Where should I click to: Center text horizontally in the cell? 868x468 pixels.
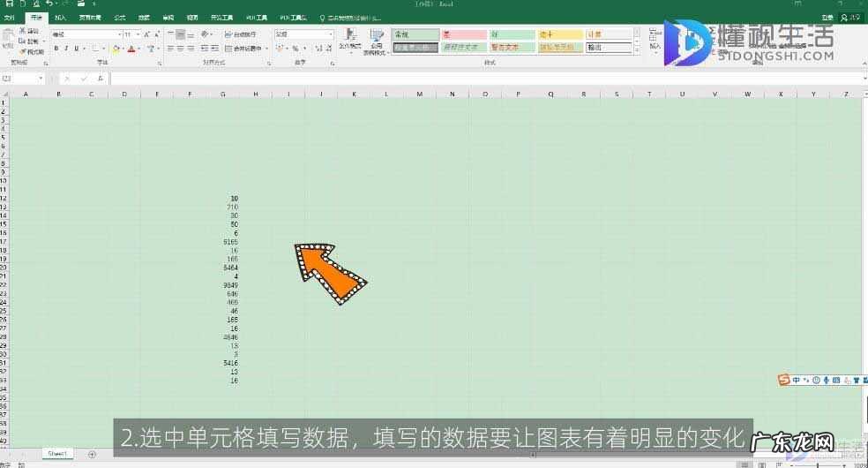point(181,49)
